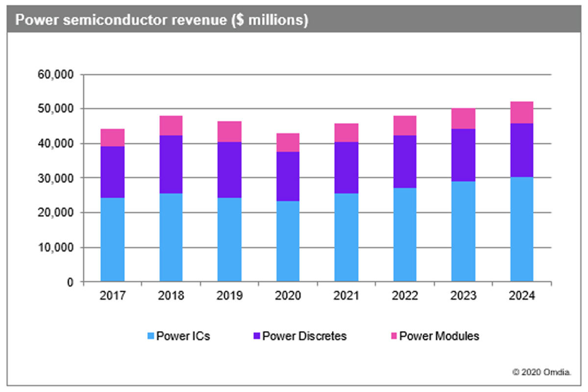Click the '© 2020 Omdia.' copyright text
The height and width of the screenshot is (392, 588).
click(541, 372)
